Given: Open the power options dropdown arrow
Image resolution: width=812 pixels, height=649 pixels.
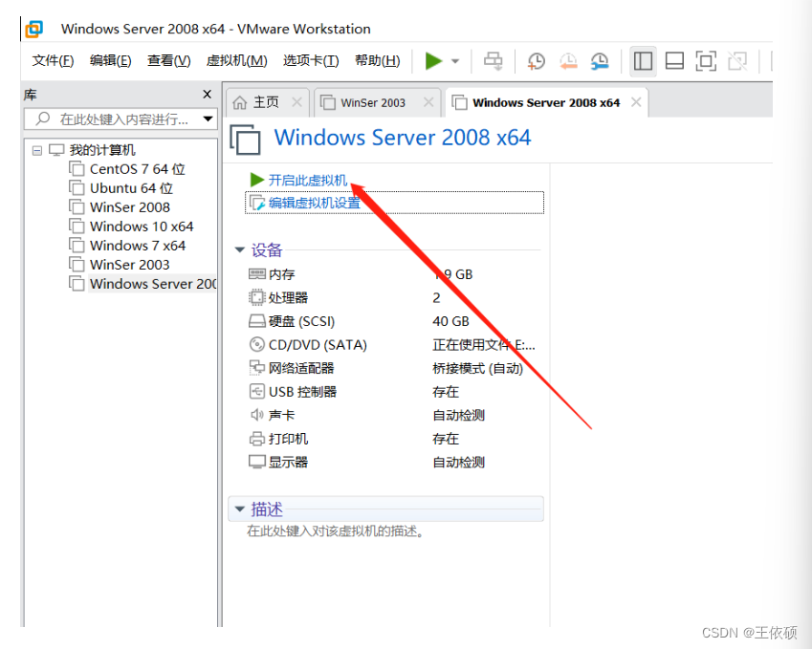Looking at the screenshot, I should pyautogui.click(x=455, y=61).
